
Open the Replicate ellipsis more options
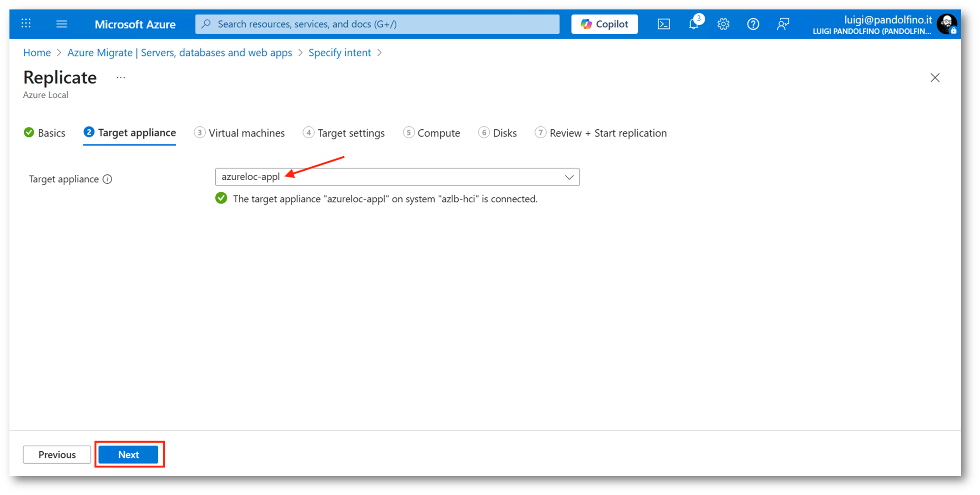click(121, 77)
